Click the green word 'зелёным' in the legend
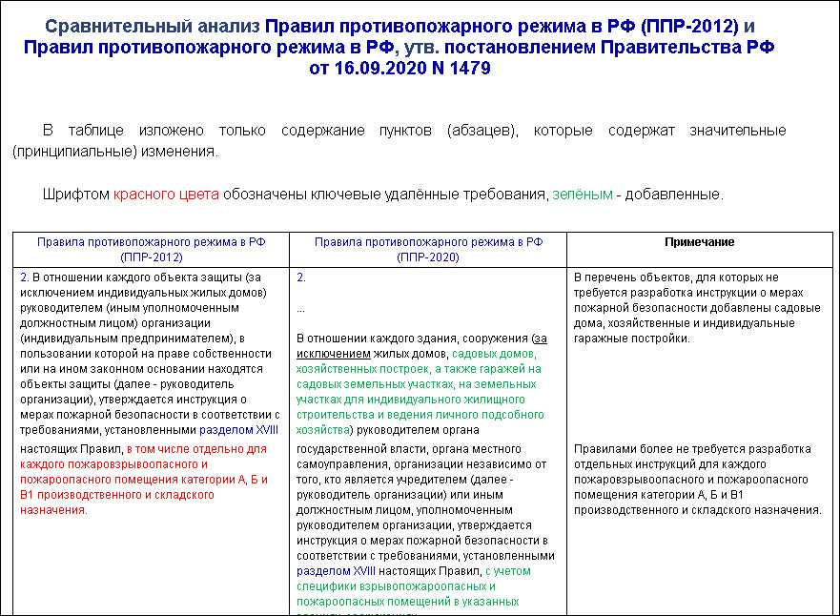 (x=582, y=195)
